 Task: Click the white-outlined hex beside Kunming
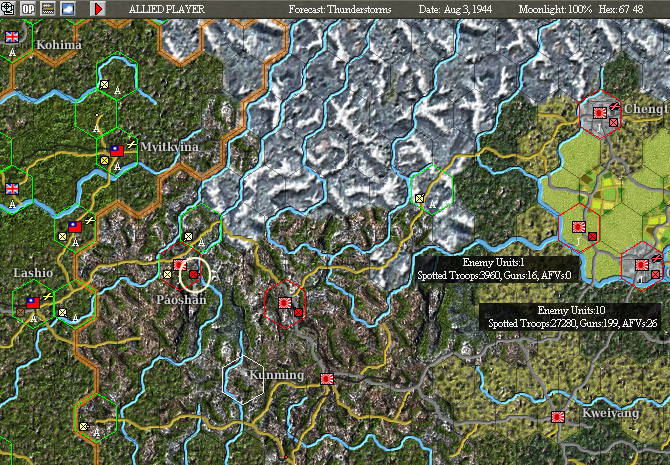(x=243, y=380)
